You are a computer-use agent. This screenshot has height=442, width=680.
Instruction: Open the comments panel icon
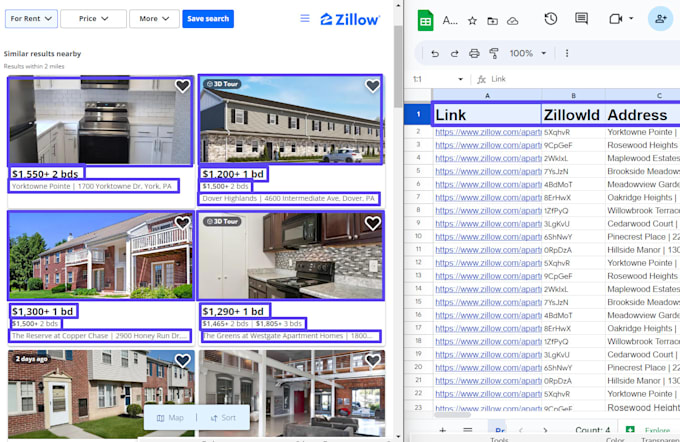(x=581, y=19)
